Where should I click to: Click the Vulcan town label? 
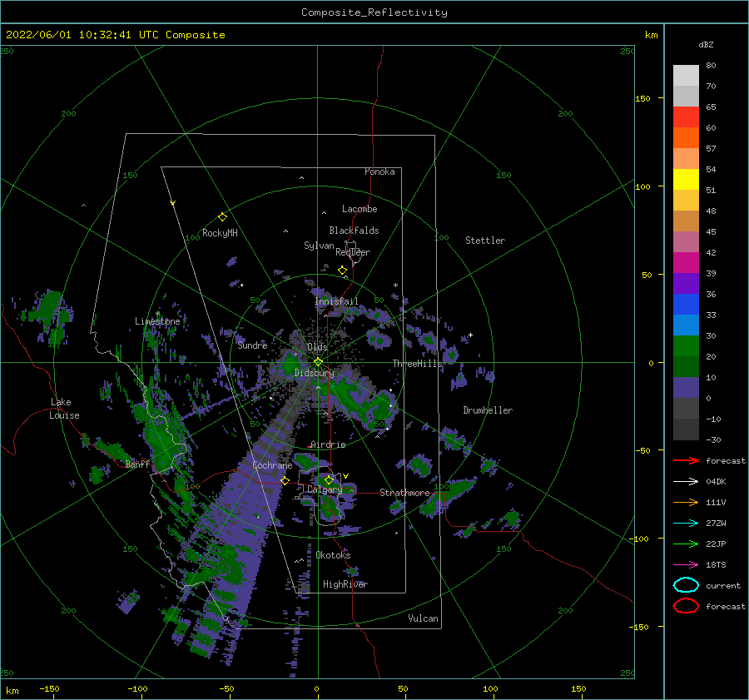(x=423, y=618)
